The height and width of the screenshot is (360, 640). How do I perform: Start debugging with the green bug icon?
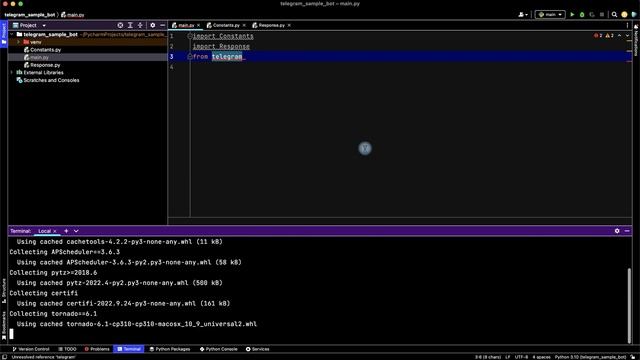pyautogui.click(x=582, y=14)
